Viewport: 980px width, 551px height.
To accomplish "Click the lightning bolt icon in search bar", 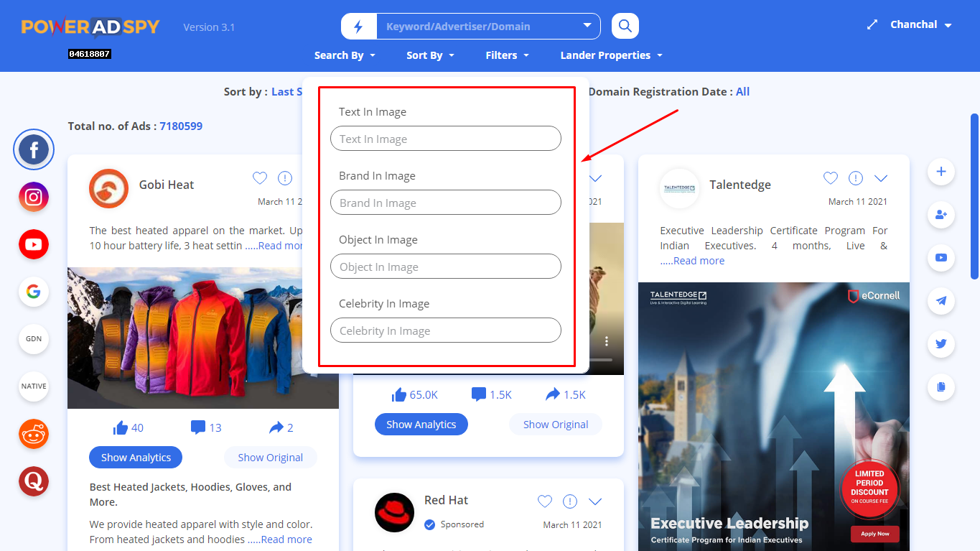I will click(359, 27).
